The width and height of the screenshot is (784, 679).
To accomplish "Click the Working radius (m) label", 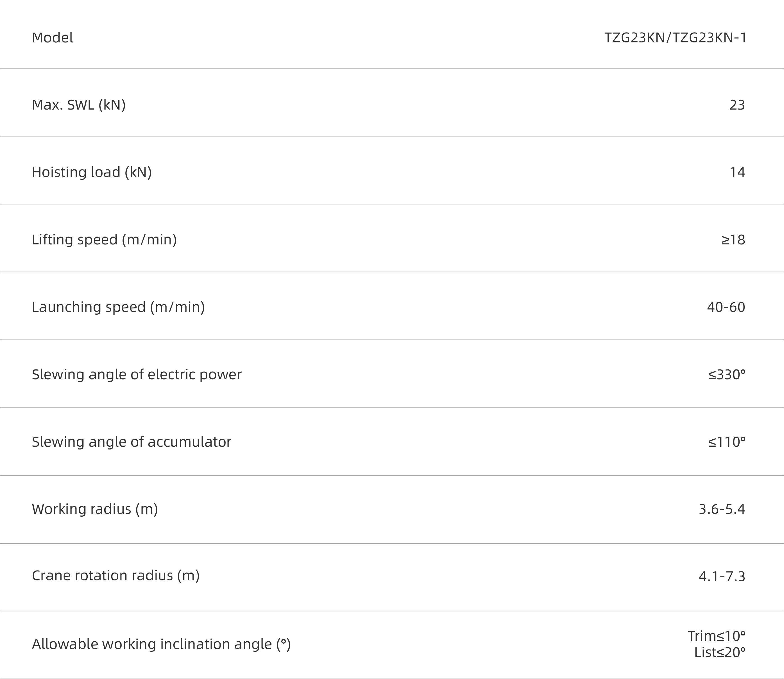I will click(x=95, y=509).
